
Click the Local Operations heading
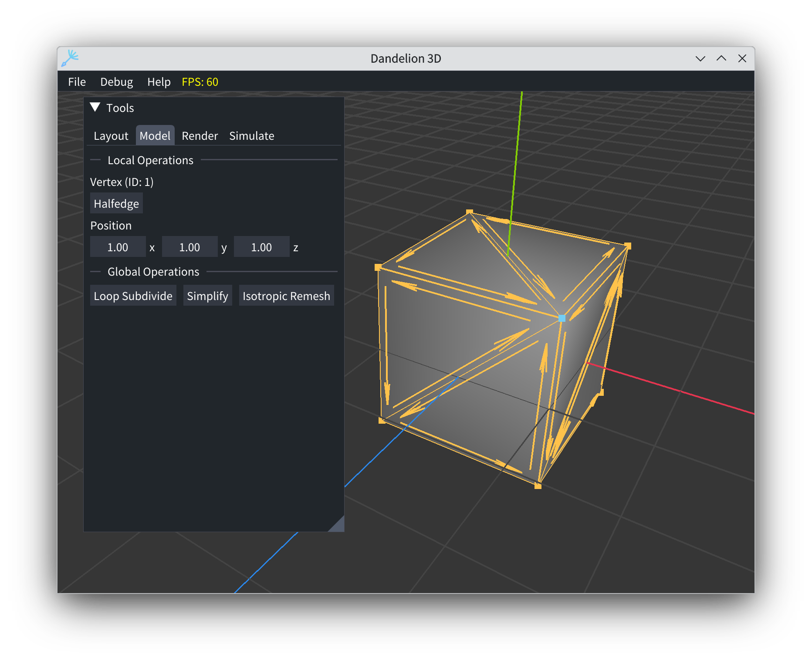150,160
